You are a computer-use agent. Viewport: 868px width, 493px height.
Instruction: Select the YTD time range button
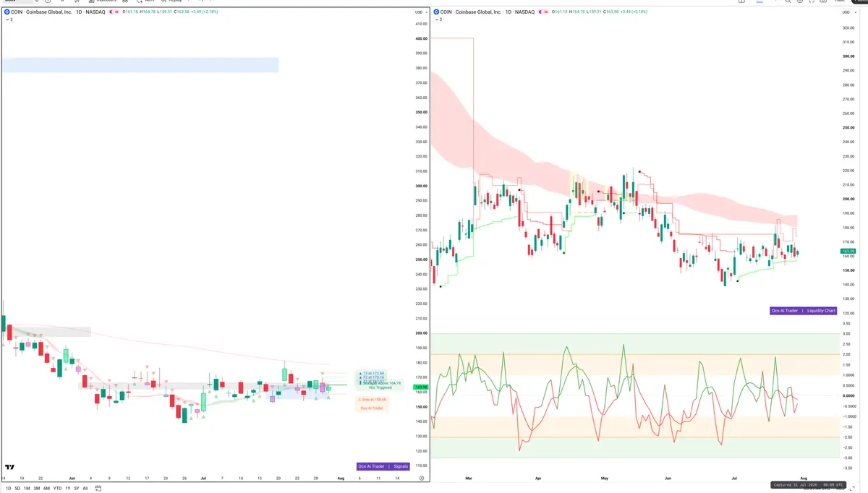pyautogui.click(x=57, y=489)
